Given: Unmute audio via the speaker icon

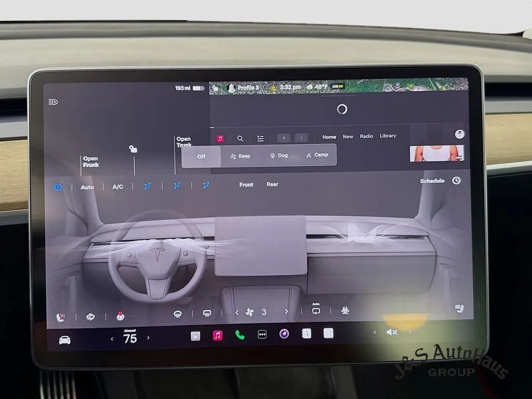Looking at the screenshot, I should [392, 332].
